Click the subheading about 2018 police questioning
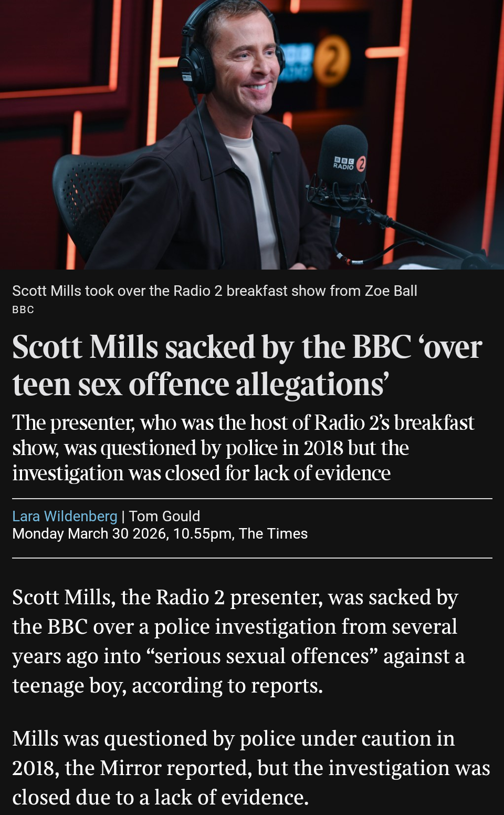 click(x=243, y=448)
